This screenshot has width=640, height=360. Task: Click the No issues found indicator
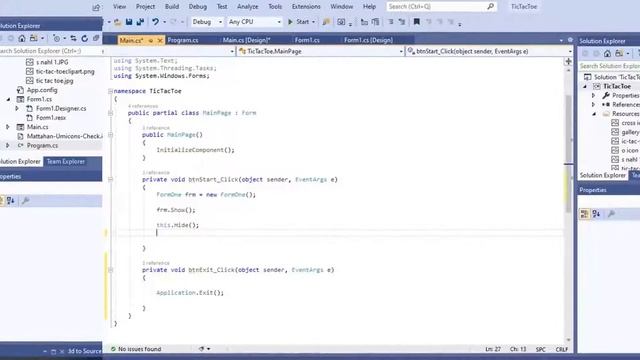pos(136,349)
